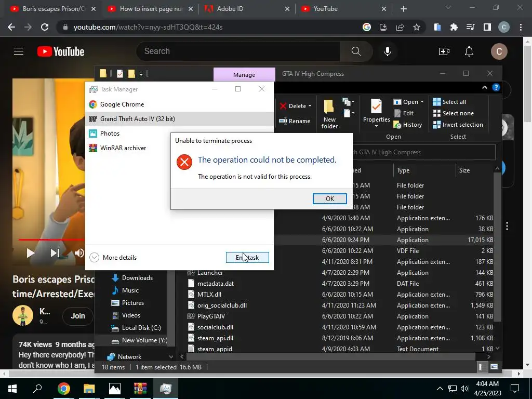Open YouTube notifications bell

click(x=469, y=51)
